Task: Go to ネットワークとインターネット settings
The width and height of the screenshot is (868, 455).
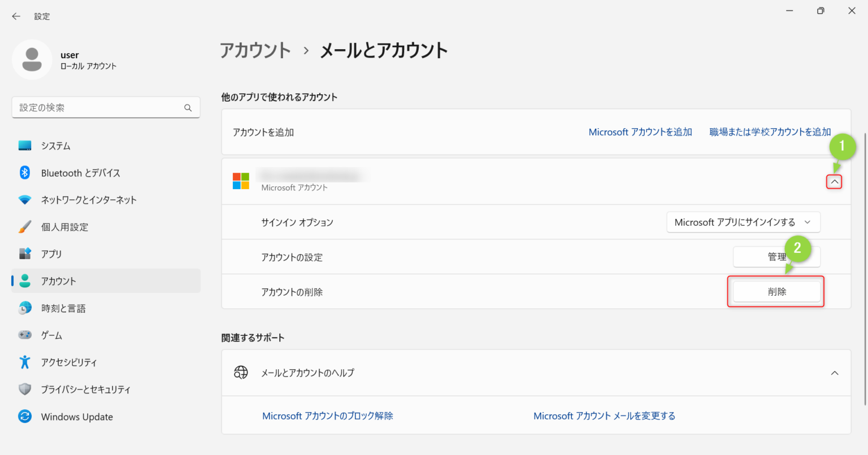Action: click(89, 200)
